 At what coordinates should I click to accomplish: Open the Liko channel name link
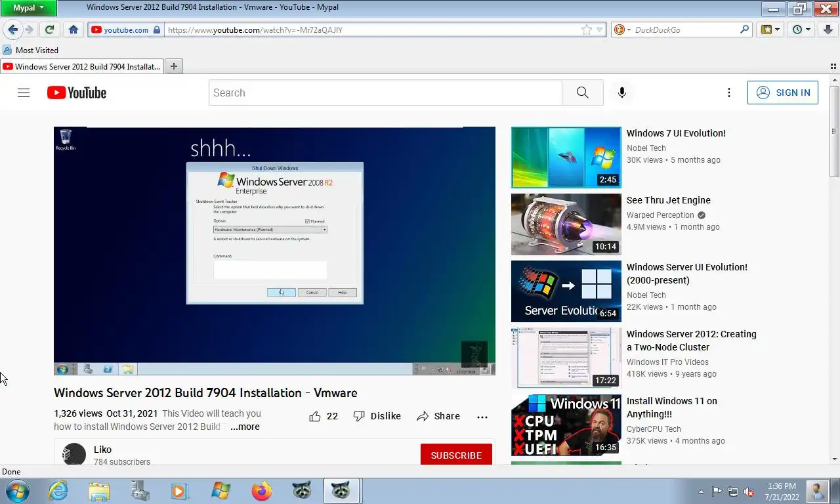click(102, 450)
